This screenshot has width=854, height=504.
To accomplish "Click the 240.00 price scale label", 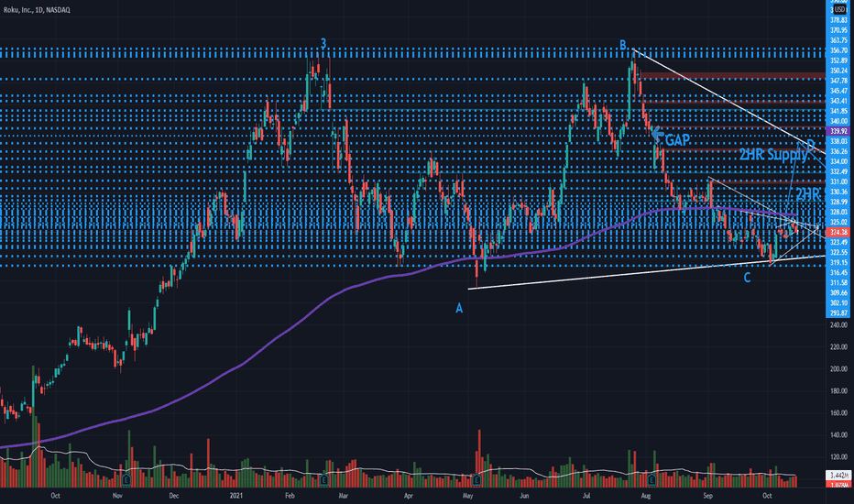I will 838,324.
